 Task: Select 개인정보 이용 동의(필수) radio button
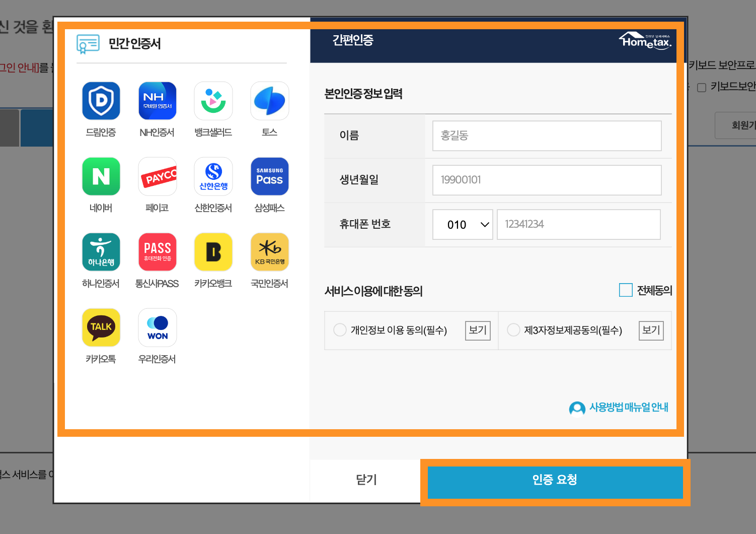point(340,330)
